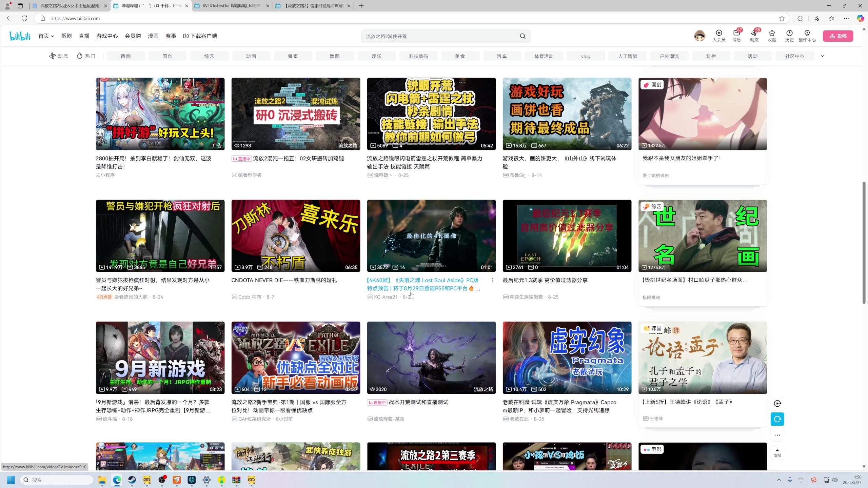Switch to 锐眼开荒练习BD browser tab
Screen dimensions: 868x488
[313, 6]
